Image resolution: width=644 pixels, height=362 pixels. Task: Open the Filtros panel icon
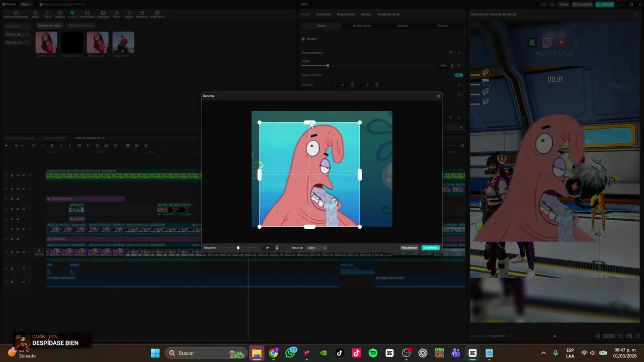coord(117,14)
